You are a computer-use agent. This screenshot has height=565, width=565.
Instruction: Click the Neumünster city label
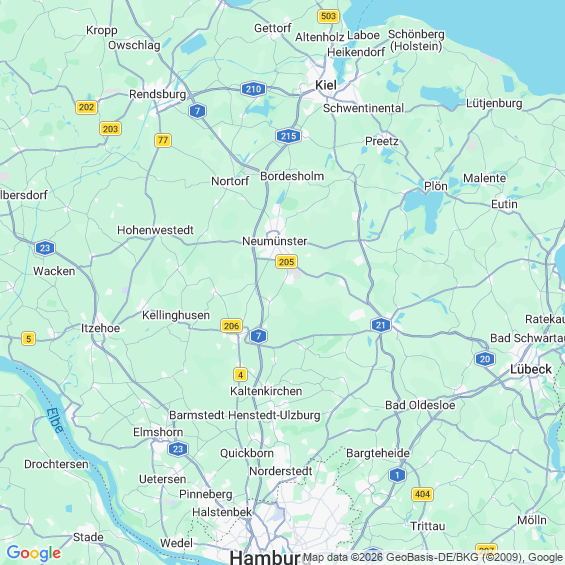click(x=275, y=241)
